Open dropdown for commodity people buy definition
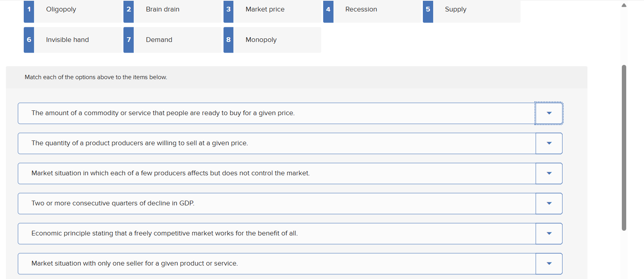This screenshot has height=279, width=644. tap(549, 113)
